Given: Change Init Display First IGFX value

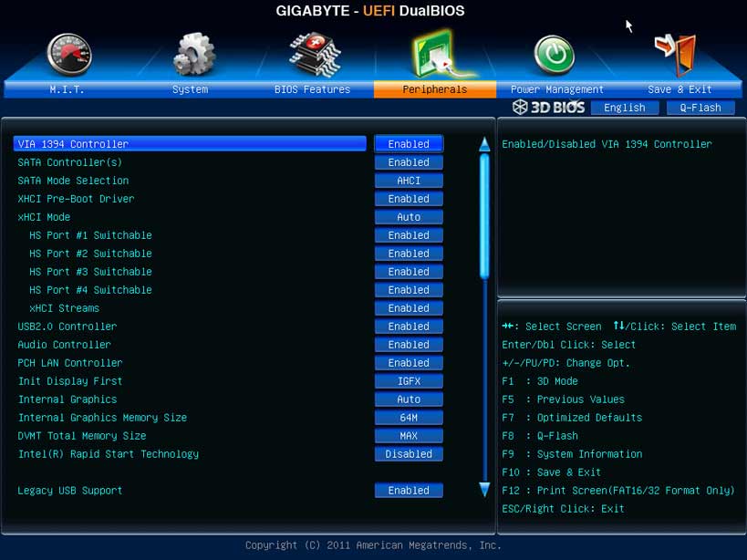Looking at the screenshot, I should click(x=409, y=381).
